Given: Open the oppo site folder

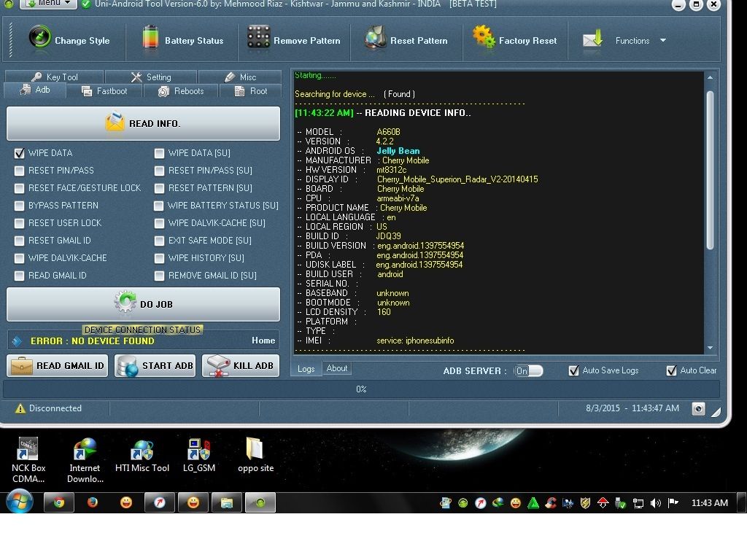Looking at the screenshot, I should coord(255,455).
